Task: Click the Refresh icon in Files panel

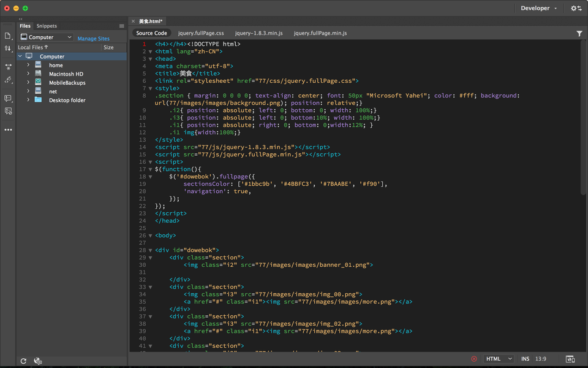Action: coord(23,361)
